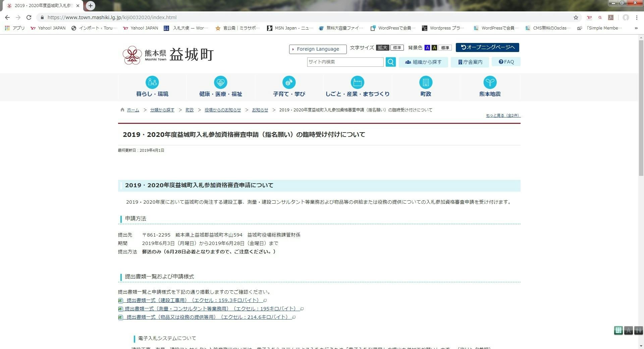Switch background color to black A option
This screenshot has height=349, width=644.
pos(434,48)
